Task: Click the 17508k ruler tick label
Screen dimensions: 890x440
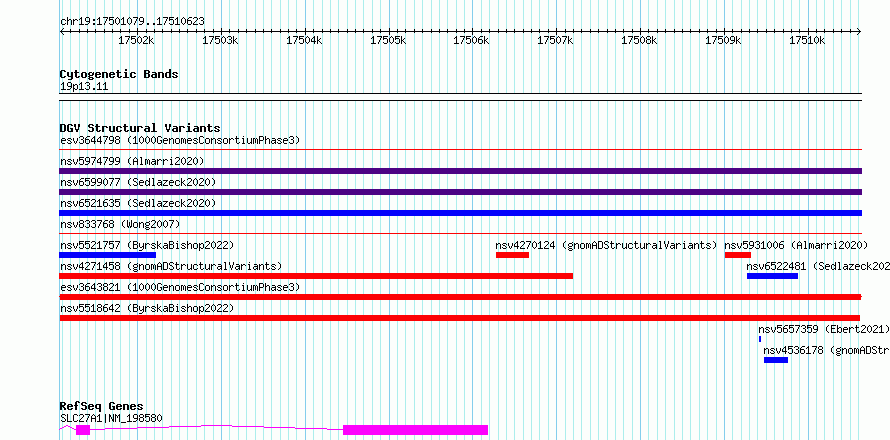Action: tap(640, 40)
